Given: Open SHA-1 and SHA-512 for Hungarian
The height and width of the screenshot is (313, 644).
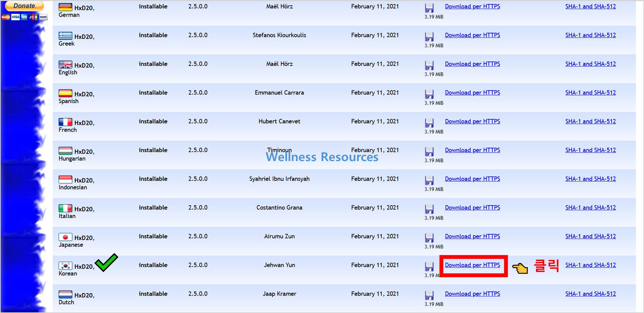Looking at the screenshot, I should coord(591,150).
